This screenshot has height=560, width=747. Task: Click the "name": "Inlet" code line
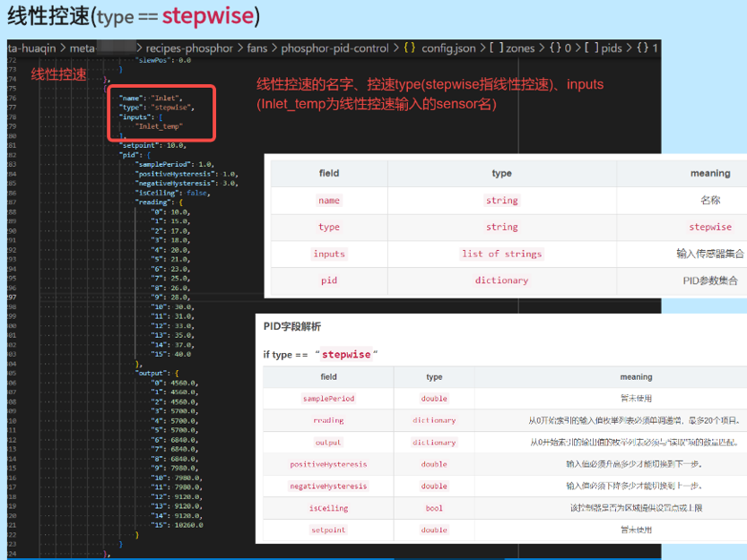(x=151, y=98)
